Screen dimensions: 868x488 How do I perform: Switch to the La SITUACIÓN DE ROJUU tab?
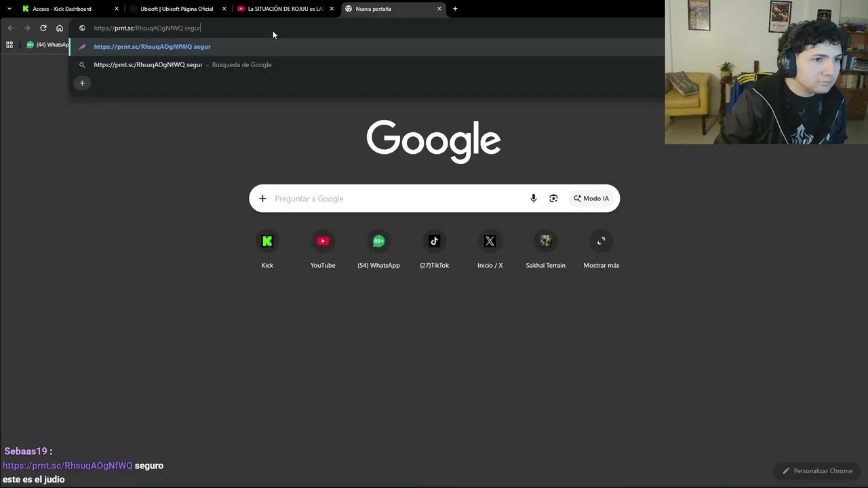pyautogui.click(x=285, y=9)
